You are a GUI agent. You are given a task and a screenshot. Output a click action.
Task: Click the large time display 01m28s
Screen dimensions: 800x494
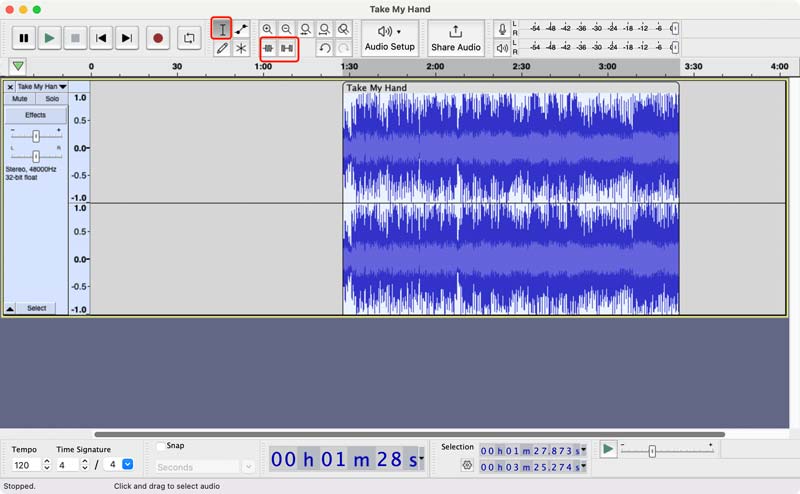click(344, 459)
